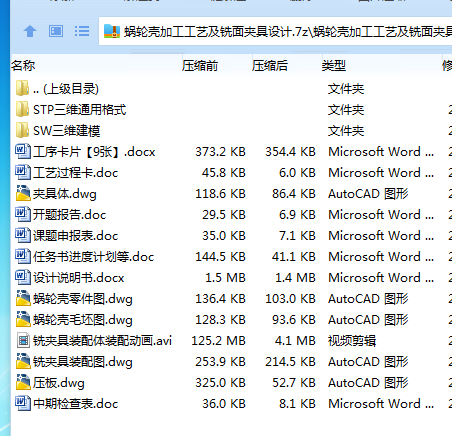Click the 253.9 KB size of 铣夹具装配图.dwg
Viewport: 452px width, 436px height.
tap(220, 362)
